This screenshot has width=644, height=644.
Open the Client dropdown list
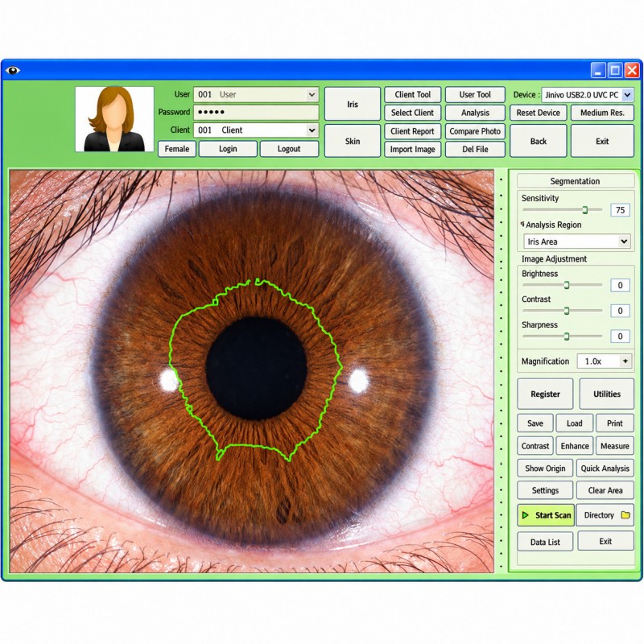point(312,130)
